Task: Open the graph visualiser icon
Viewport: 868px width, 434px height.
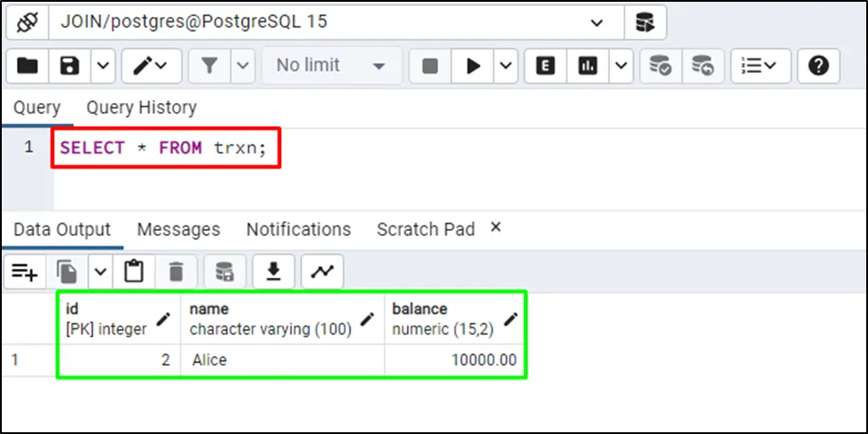Action: (x=322, y=272)
